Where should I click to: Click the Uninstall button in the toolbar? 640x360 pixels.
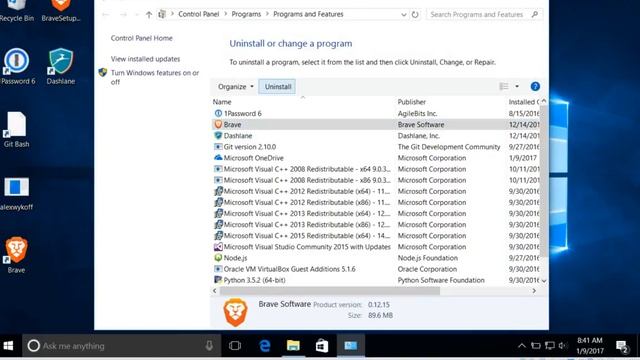point(278,87)
